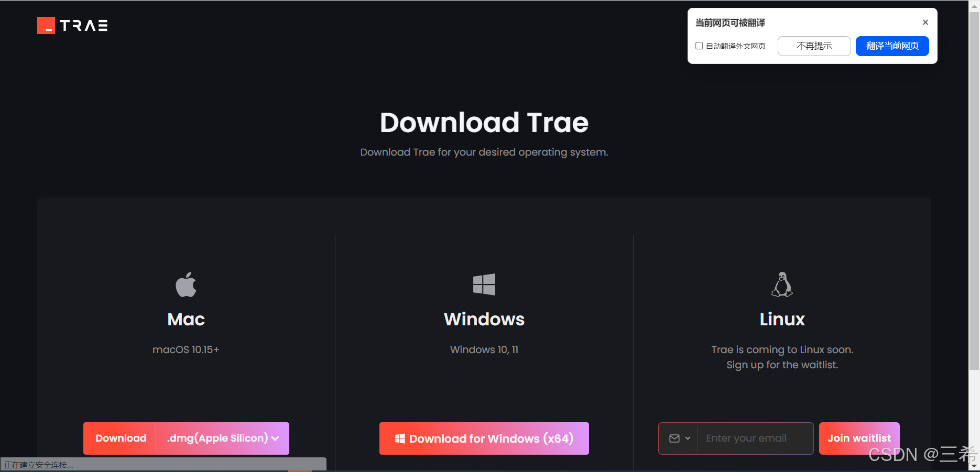Click the Windows logo icon above Windows heading

pos(484,284)
